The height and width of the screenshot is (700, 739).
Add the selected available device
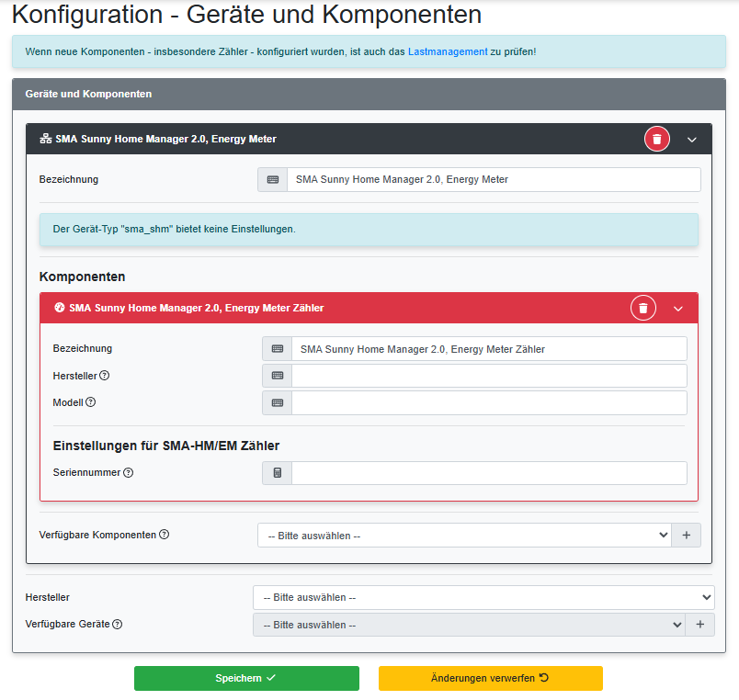click(700, 625)
